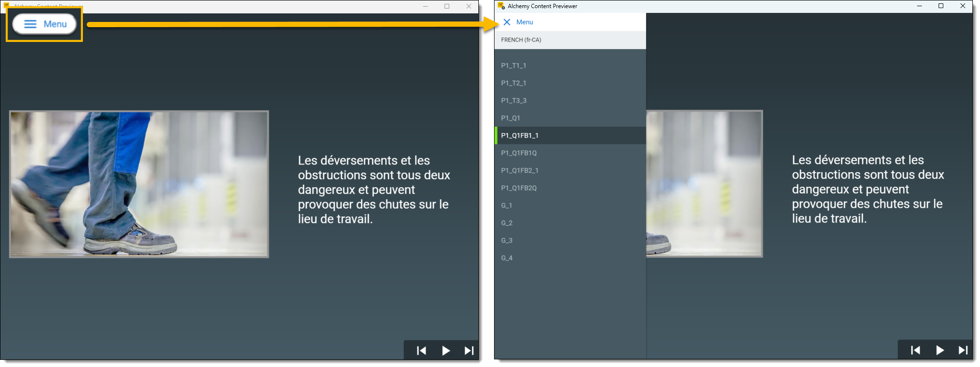
Task: Select G_1 in the menu list
Action: click(x=506, y=205)
